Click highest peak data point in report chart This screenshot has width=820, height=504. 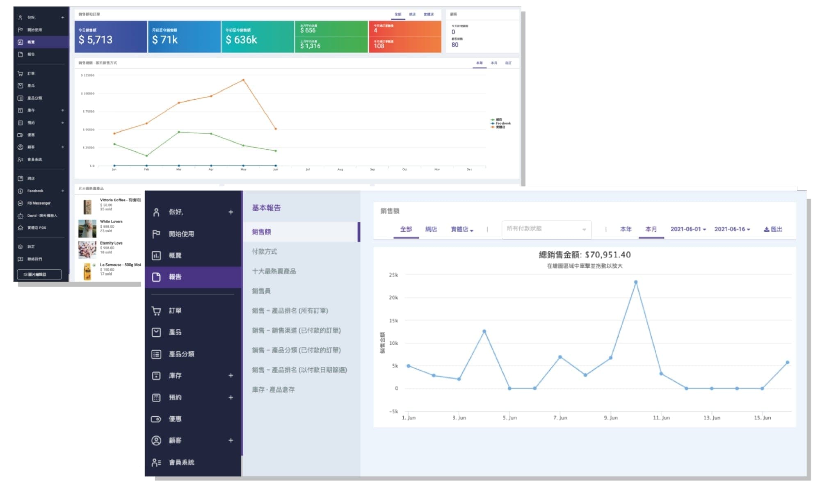635,282
